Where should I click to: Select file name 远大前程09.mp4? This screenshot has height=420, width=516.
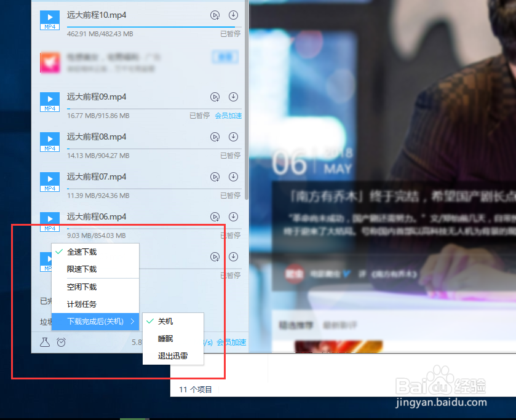click(97, 97)
